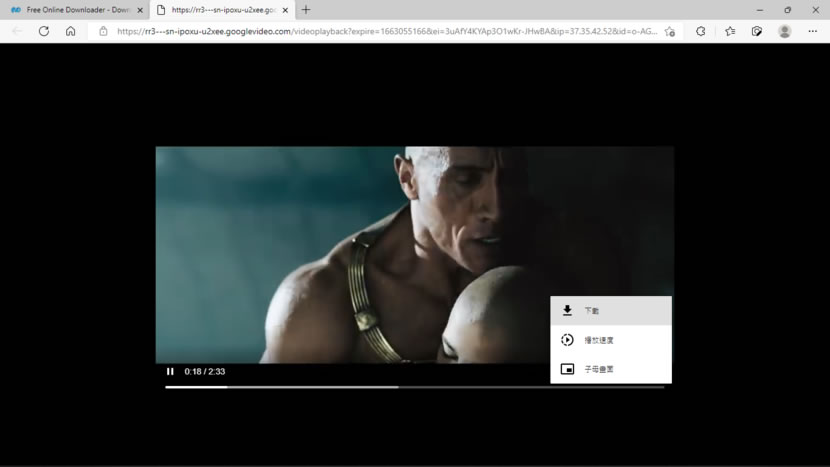The height and width of the screenshot is (467, 830).
Task: Click the picture-in-picture rectangle icon
Action: (567, 369)
